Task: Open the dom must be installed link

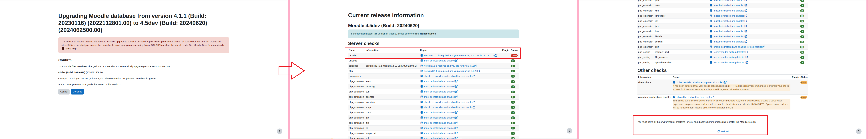Action: tap(729, 5)
